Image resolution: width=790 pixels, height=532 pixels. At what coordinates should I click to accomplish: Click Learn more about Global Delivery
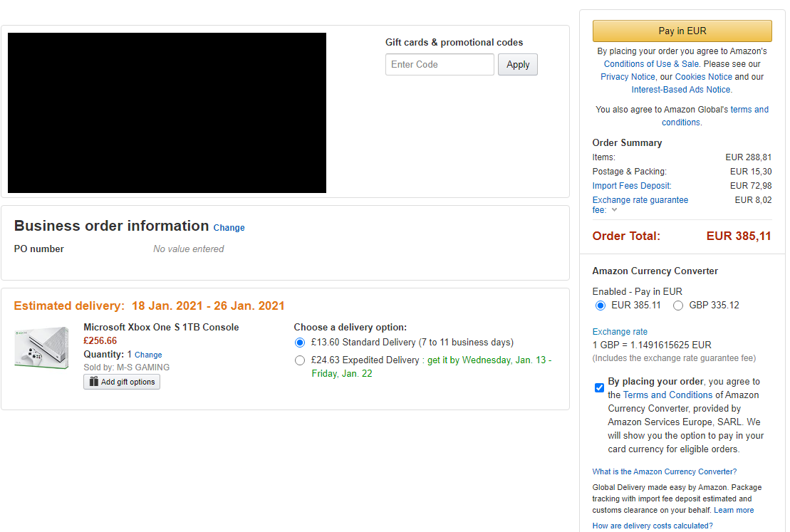pos(734,511)
